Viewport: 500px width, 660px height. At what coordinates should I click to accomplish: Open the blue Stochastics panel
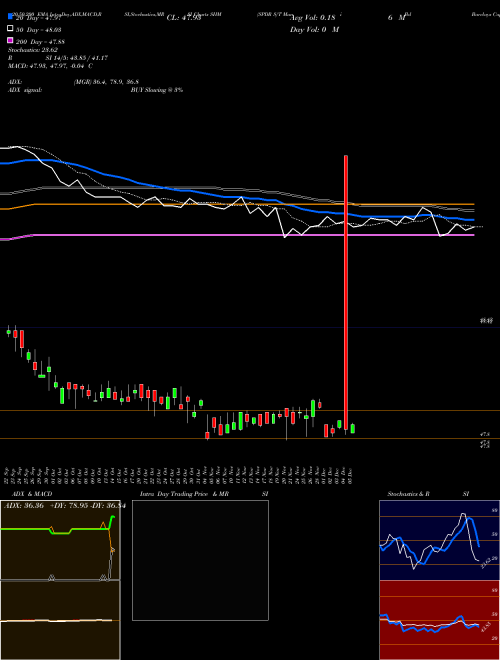(x=439, y=540)
